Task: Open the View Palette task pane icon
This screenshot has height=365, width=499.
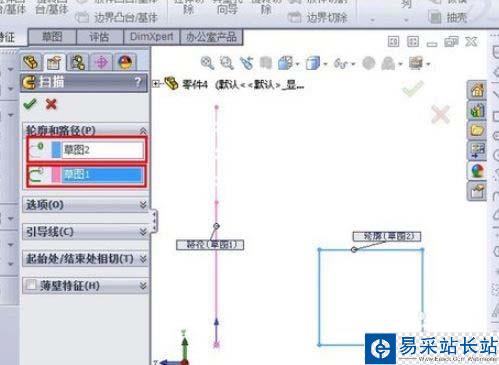Action: [477, 151]
